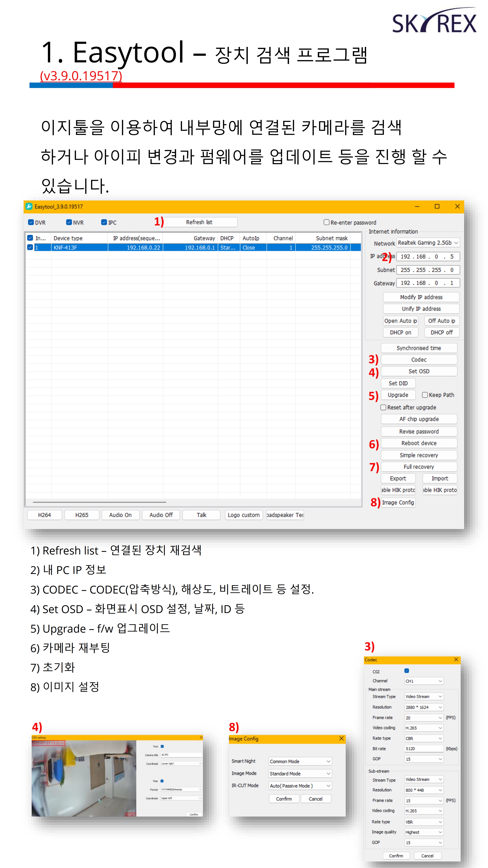Enable Re-enter password option

coord(326,222)
